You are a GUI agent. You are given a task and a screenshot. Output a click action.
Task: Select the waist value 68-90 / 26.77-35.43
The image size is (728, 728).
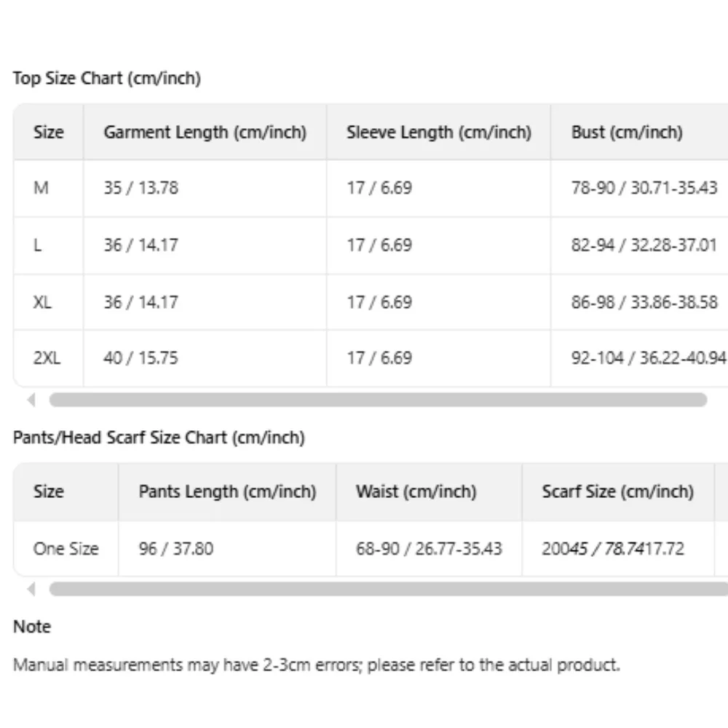[x=429, y=548]
